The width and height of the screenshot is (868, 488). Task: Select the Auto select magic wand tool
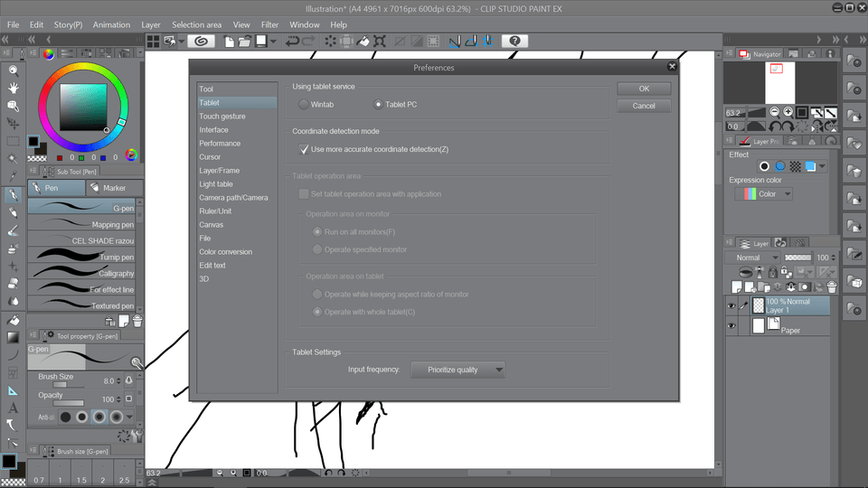tap(13, 159)
